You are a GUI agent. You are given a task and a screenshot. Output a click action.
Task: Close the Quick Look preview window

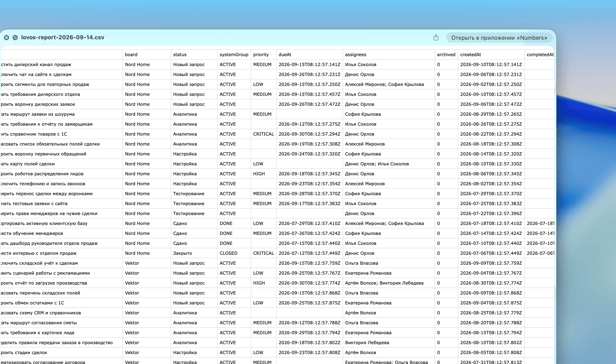[x=7, y=38]
